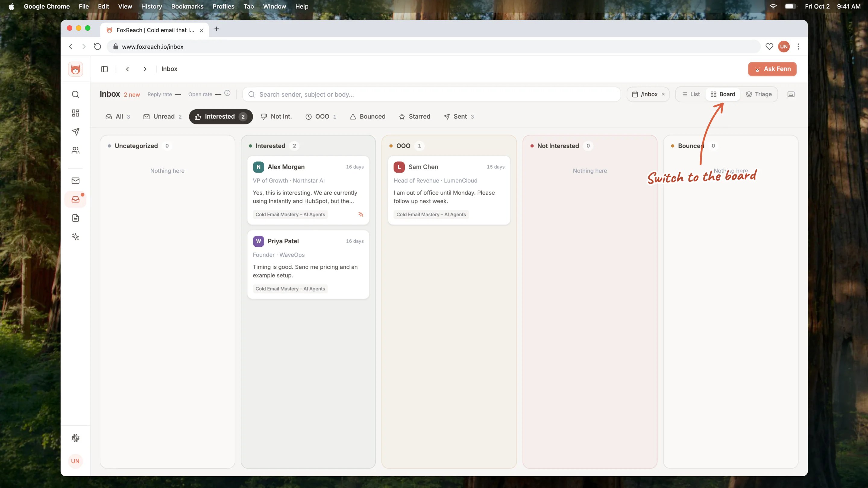Open the Slack integration icon in sidebar
The width and height of the screenshot is (868, 488).
(x=75, y=438)
